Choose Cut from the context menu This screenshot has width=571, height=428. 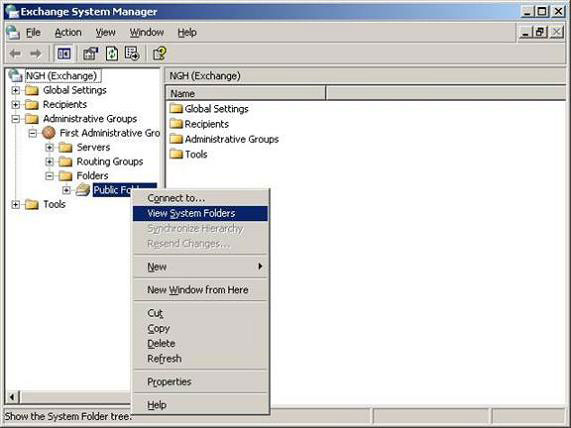point(200,313)
